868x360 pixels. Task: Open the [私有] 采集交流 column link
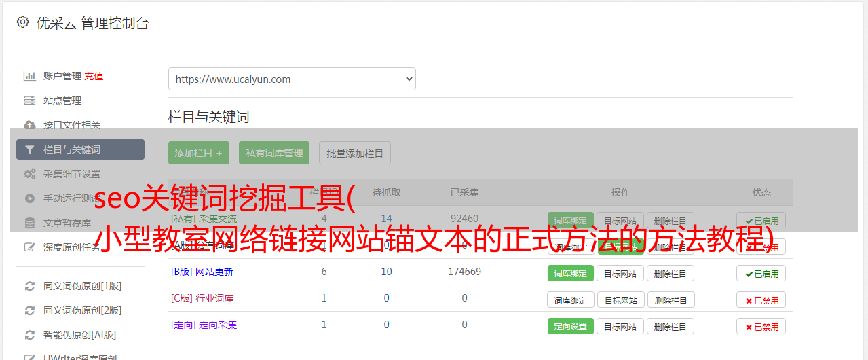[204, 219]
